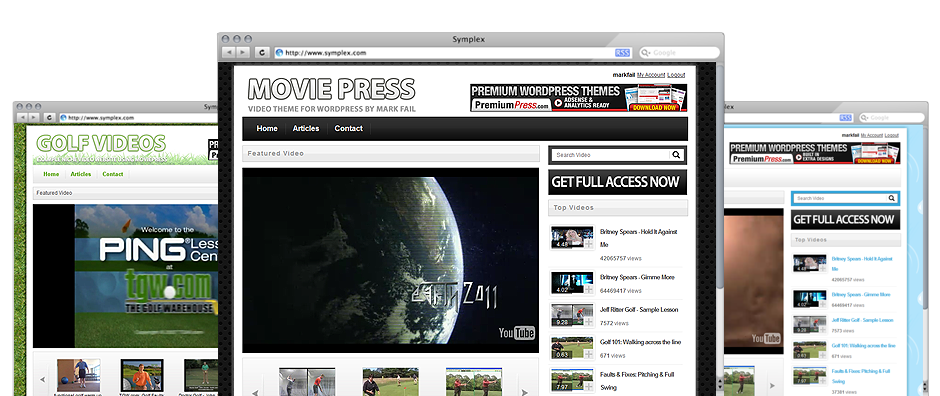
Task: Open Home in the Golf Videos menu
Action: (51, 174)
